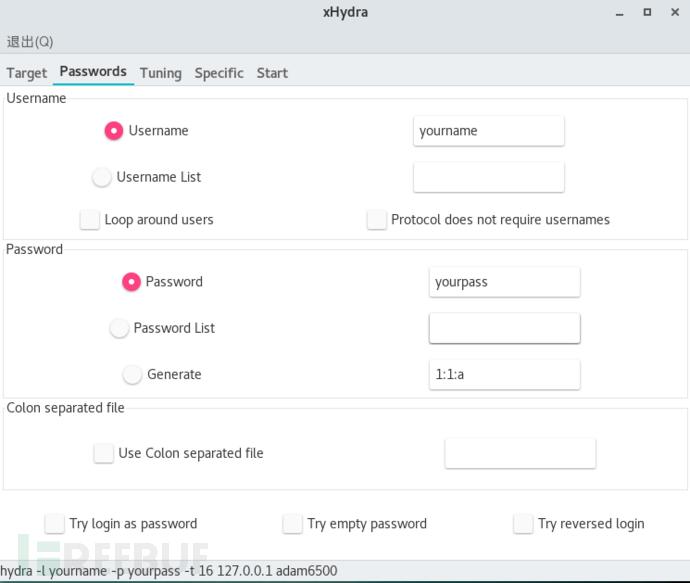The height and width of the screenshot is (583, 690).
Task: Tick Protocol does not require usernames
Action: (x=377, y=220)
